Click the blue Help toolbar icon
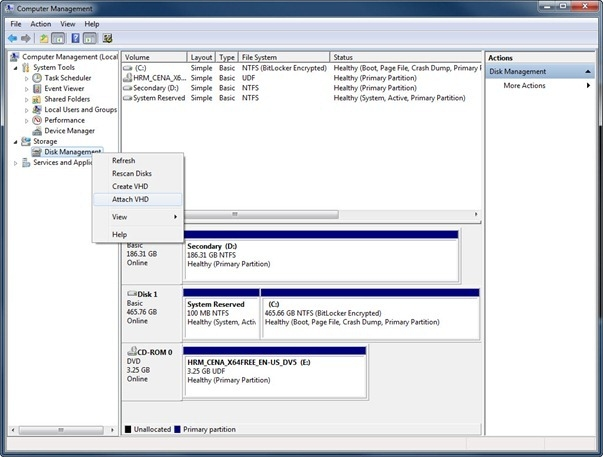603x457 pixels. point(76,38)
